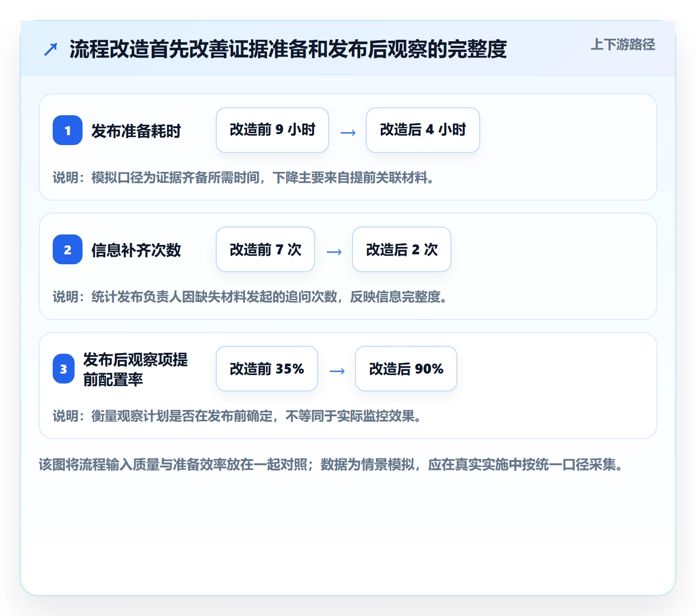
Task: Click the 发布准备耗时 metric label
Action: pyautogui.click(x=136, y=131)
